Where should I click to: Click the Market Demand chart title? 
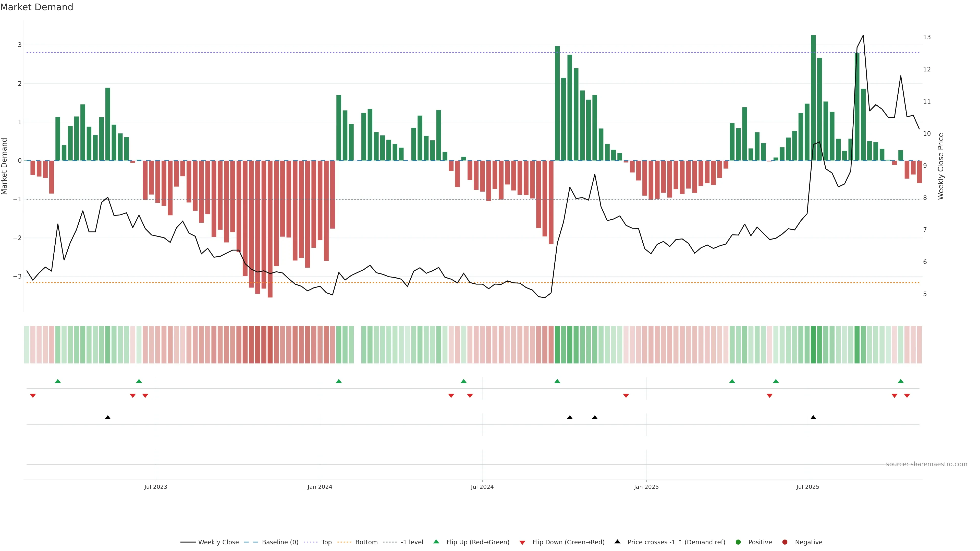[36, 7]
